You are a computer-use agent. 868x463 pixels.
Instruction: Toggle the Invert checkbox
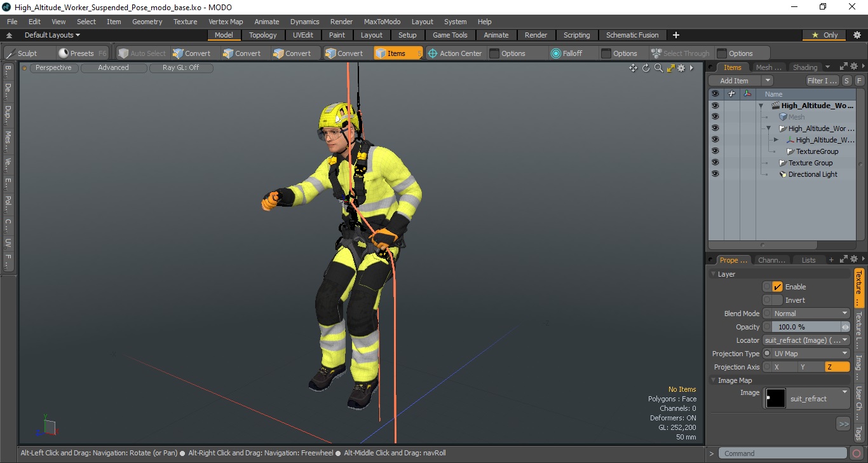tap(777, 300)
